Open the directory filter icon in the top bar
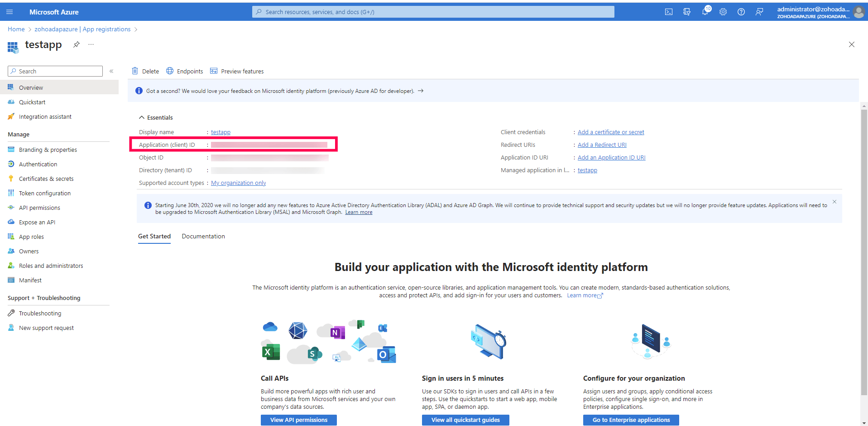Screen dimensions: 868x426 (686, 11)
